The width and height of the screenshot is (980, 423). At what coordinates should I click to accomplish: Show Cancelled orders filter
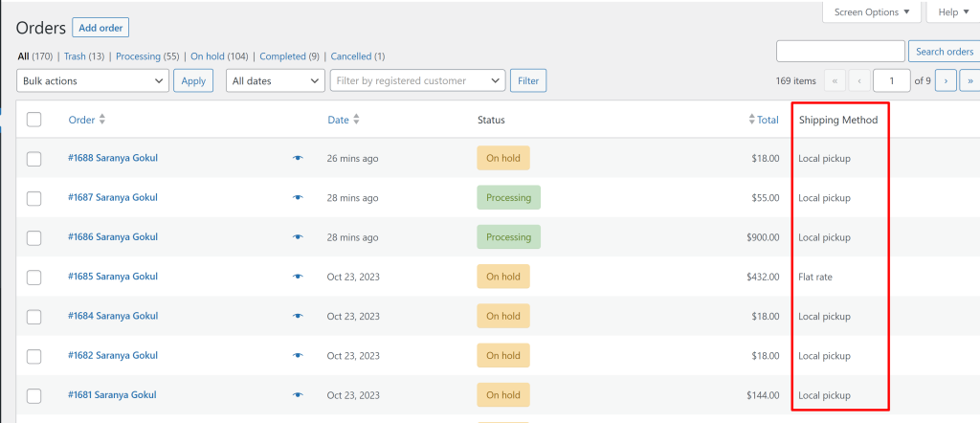[x=358, y=56]
